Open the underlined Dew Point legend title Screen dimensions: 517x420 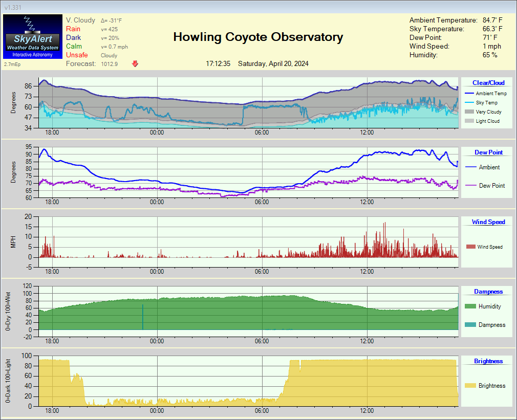tap(488, 152)
